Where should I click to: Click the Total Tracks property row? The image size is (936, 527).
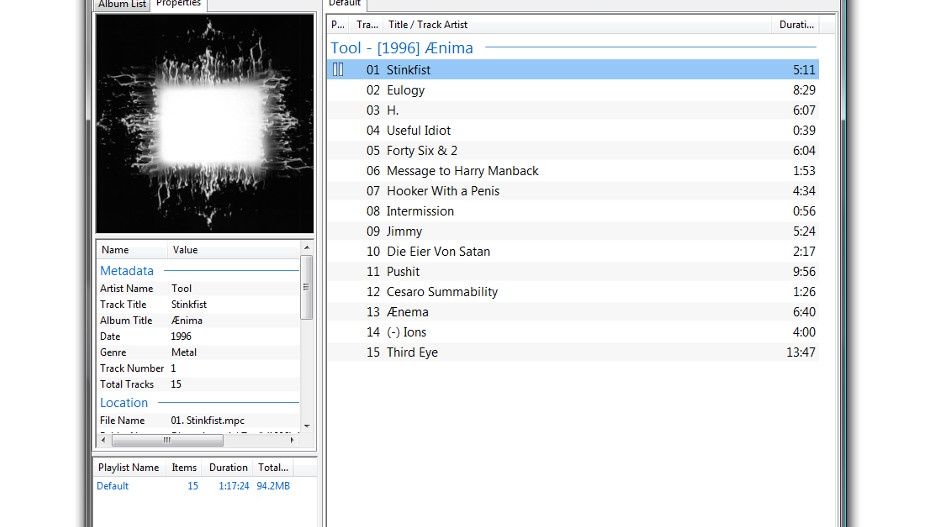coord(198,385)
